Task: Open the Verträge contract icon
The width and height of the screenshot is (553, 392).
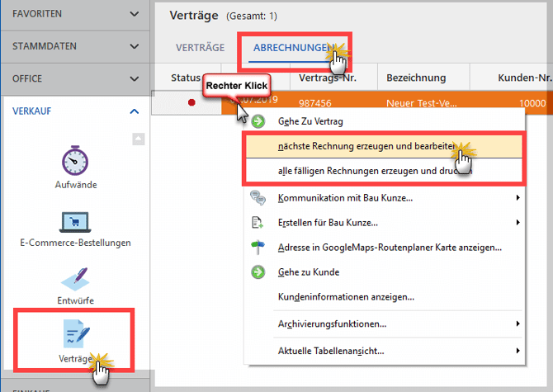Action: point(75,333)
